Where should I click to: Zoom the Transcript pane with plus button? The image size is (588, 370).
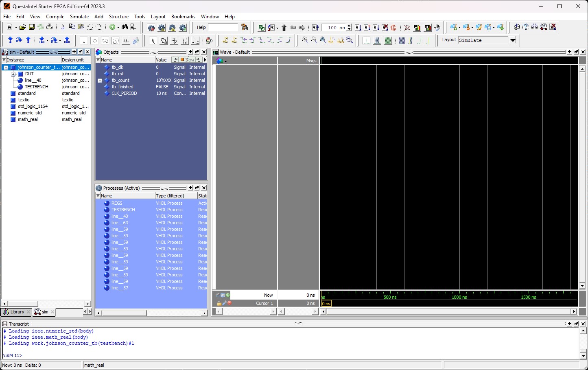point(570,324)
